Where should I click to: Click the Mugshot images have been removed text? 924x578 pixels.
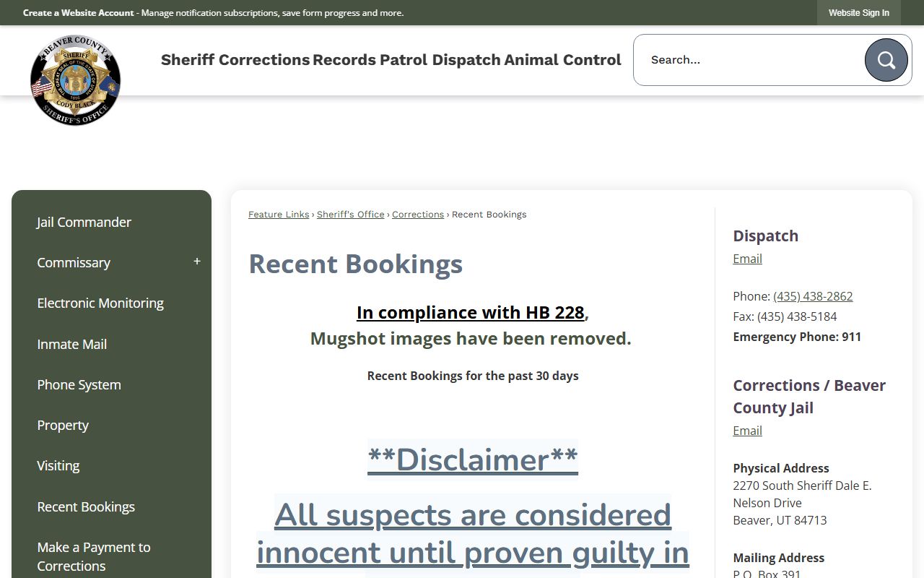pyautogui.click(x=471, y=338)
